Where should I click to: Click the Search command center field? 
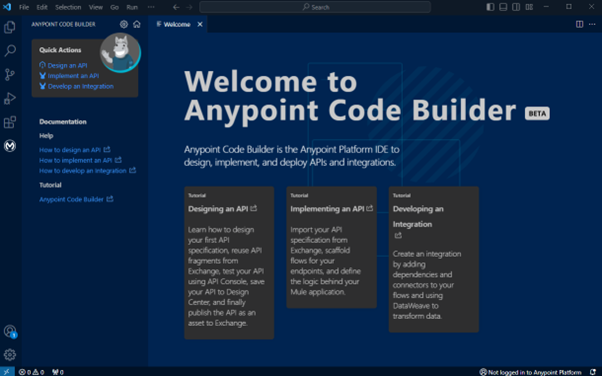[315, 7]
